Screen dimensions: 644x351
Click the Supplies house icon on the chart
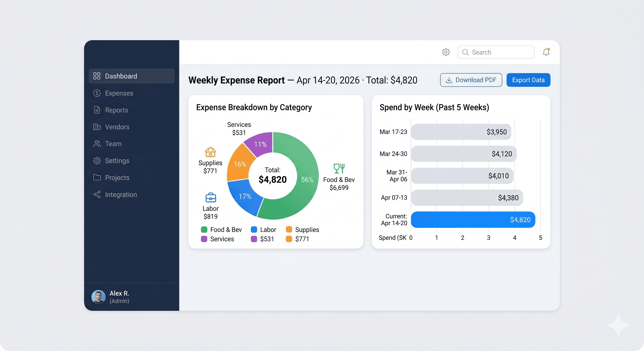(x=210, y=152)
